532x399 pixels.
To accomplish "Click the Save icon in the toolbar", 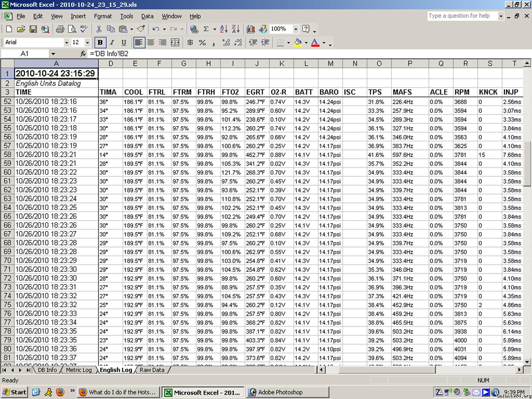I will click(33, 29).
